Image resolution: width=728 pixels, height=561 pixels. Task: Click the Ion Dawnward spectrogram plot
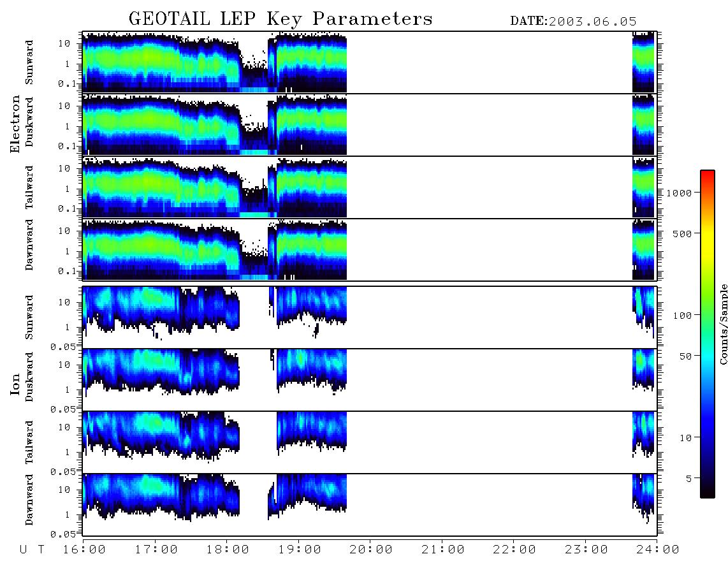pyautogui.click(x=370, y=505)
